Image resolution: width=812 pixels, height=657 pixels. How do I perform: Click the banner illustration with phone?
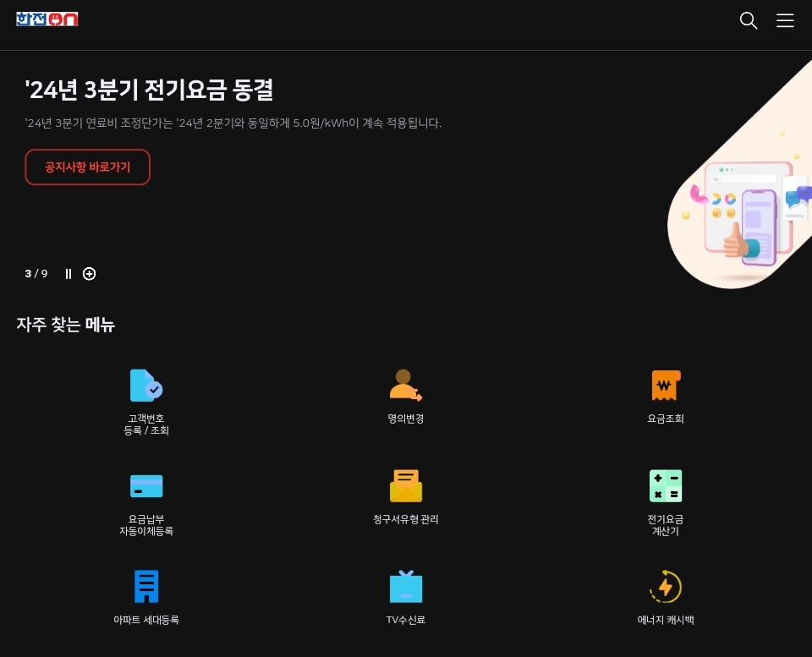[x=739, y=176]
